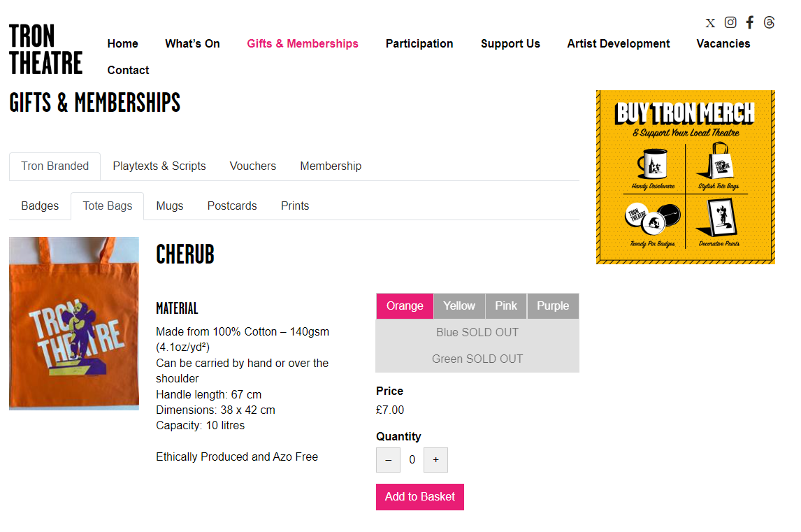The height and width of the screenshot is (532, 801).
Task: Open the Prints sub-tab
Action: coord(295,206)
